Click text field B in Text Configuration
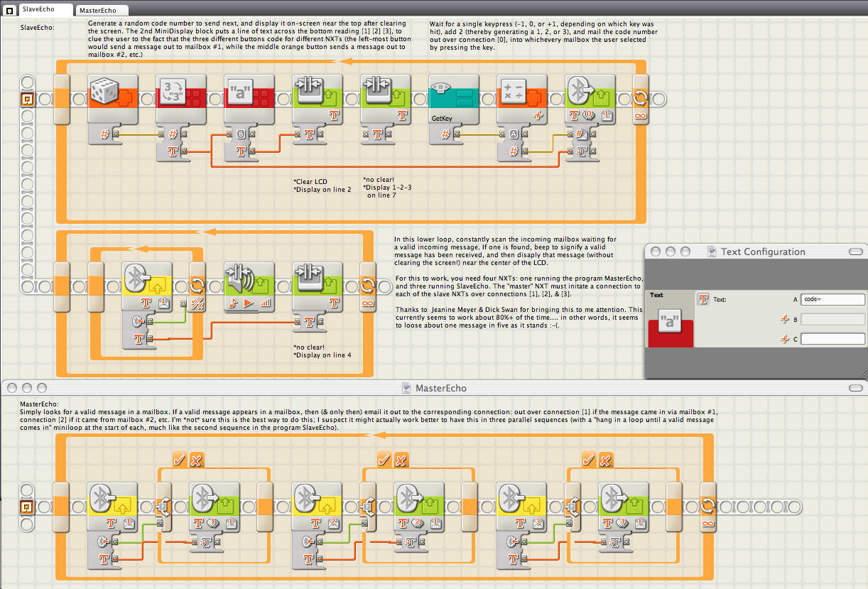Viewport: 868px width, 589px height. [x=832, y=320]
